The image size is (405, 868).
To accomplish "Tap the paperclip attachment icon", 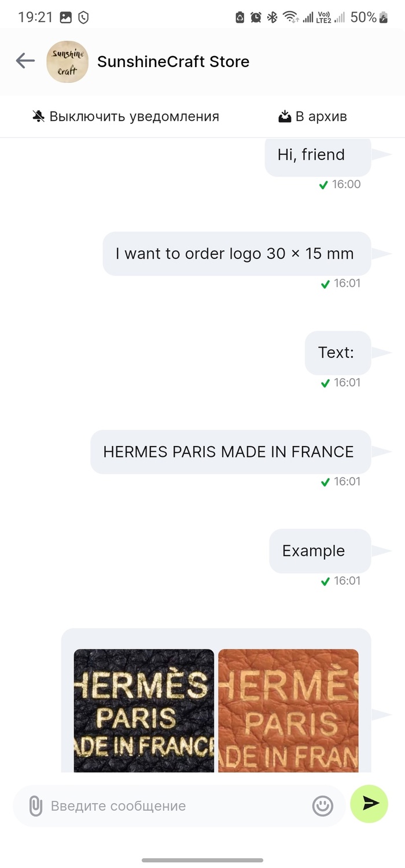I will point(36,806).
